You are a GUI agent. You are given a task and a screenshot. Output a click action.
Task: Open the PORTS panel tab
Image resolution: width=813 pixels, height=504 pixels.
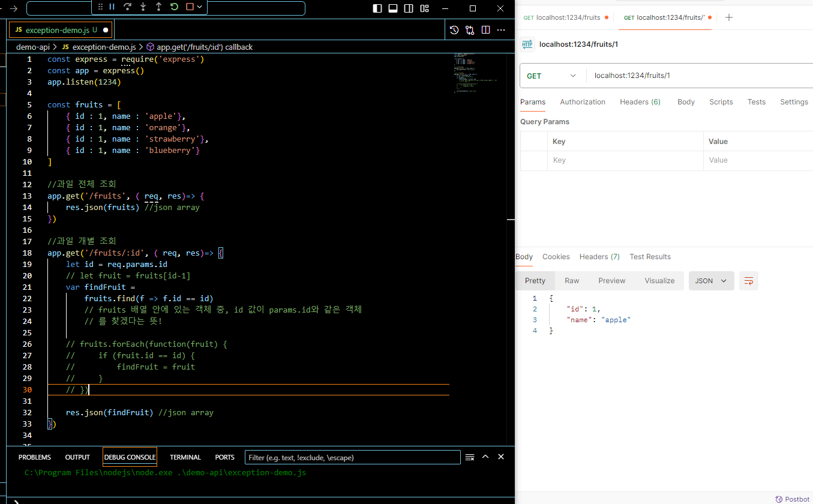(225, 457)
